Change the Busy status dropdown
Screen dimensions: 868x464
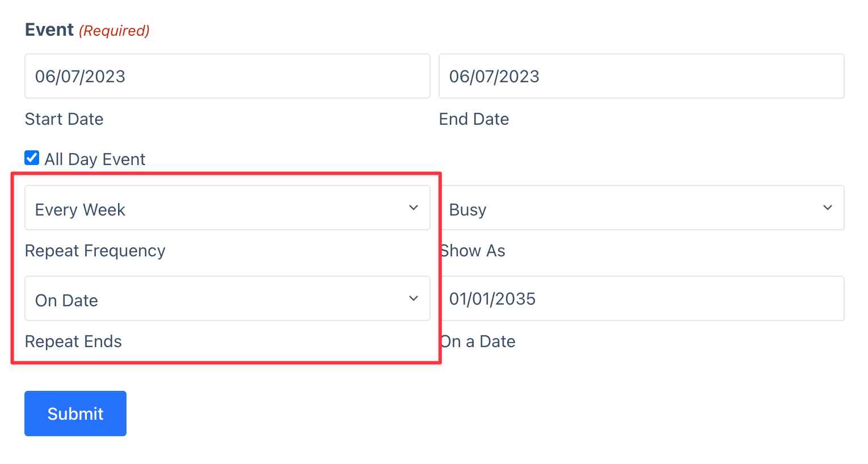pyautogui.click(x=641, y=208)
